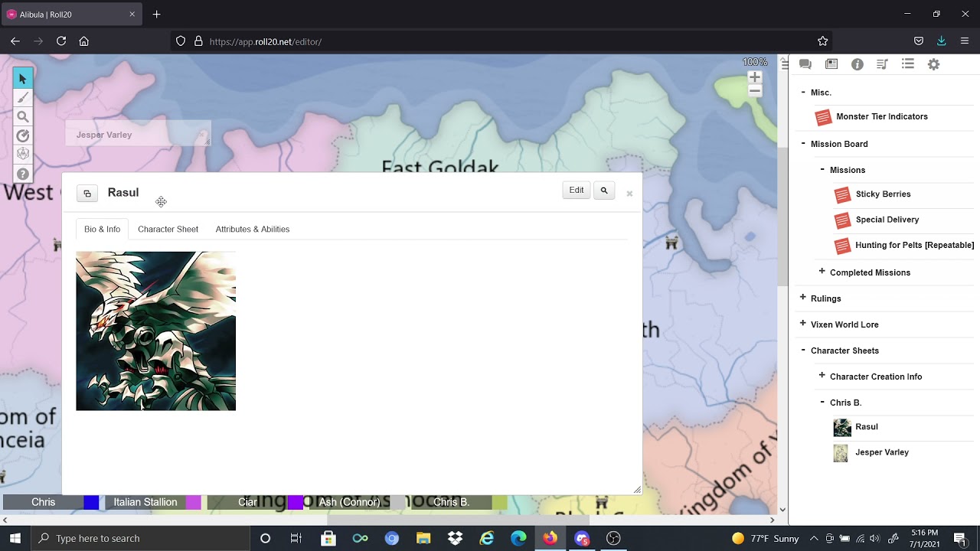Open Jesper Varley character in journal
The image size is (980, 551).
882,452
